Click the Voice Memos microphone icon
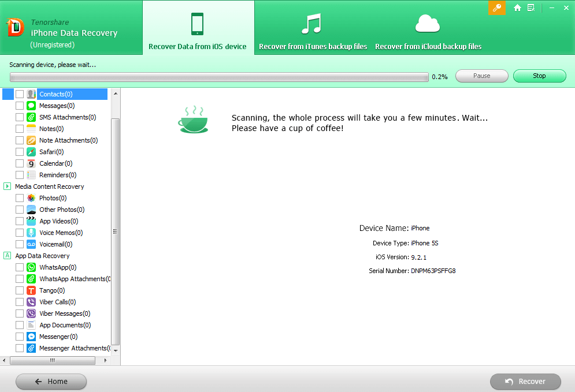 31,233
